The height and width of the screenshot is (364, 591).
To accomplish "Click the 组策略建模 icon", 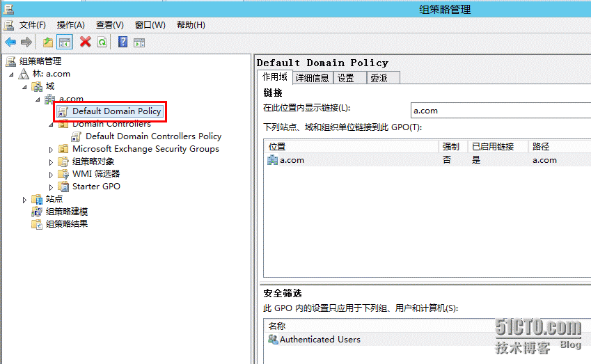I will click(x=37, y=212).
